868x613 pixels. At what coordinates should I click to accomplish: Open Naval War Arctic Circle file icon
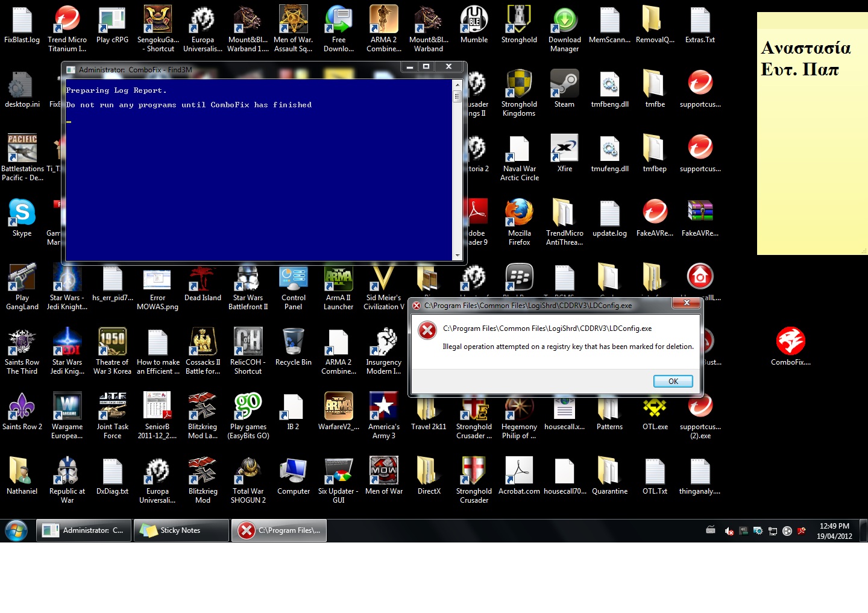[x=519, y=157]
